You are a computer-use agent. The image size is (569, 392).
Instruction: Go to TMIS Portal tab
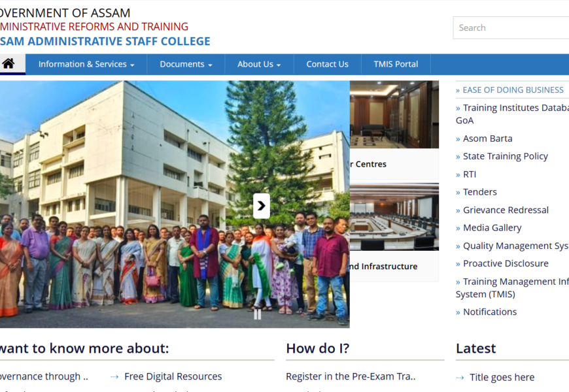(396, 64)
